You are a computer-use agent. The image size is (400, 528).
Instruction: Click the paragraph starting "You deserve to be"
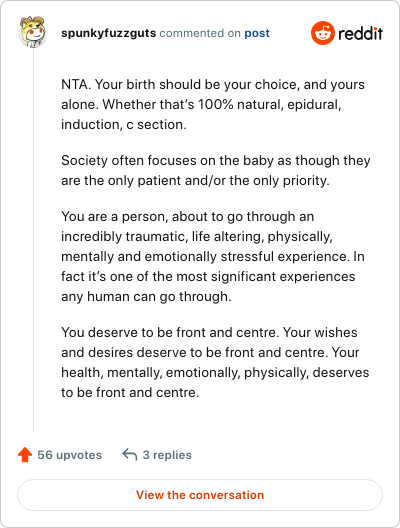[215, 362]
